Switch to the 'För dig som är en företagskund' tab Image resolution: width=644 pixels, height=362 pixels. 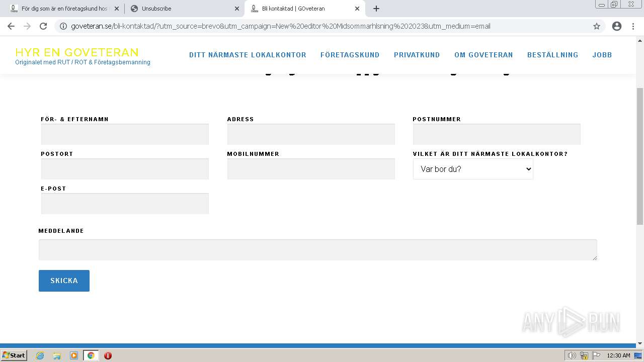tap(64, 9)
